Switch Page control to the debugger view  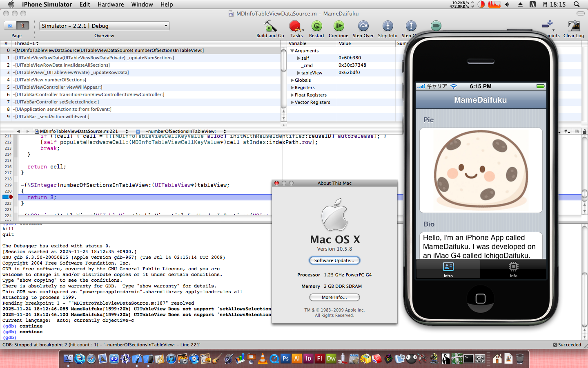pyautogui.click(x=23, y=26)
